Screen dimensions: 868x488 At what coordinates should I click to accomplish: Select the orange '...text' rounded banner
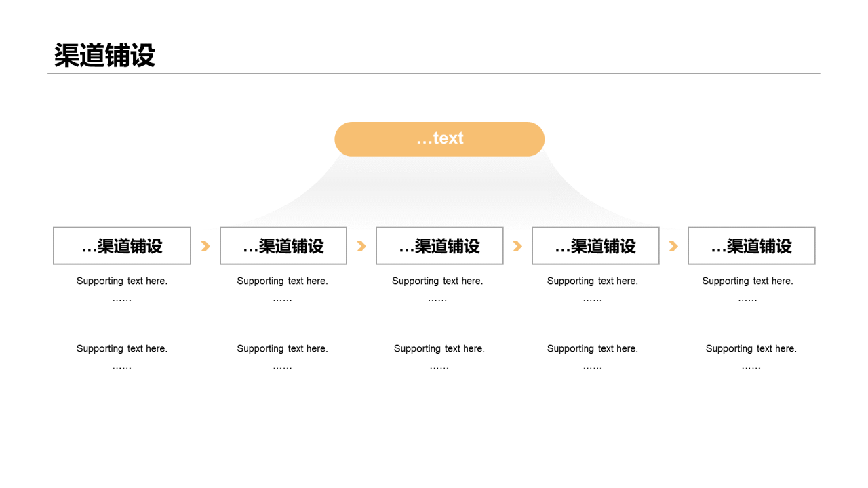click(439, 139)
